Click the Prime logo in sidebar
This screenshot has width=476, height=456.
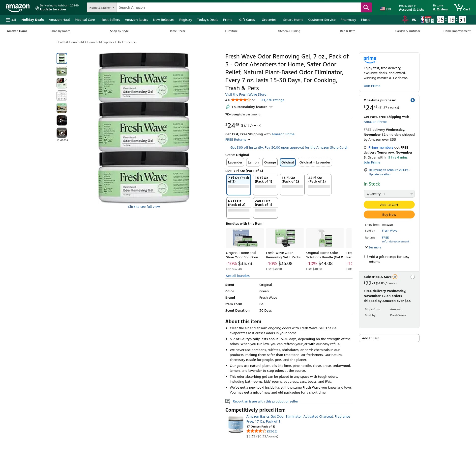tap(370, 60)
